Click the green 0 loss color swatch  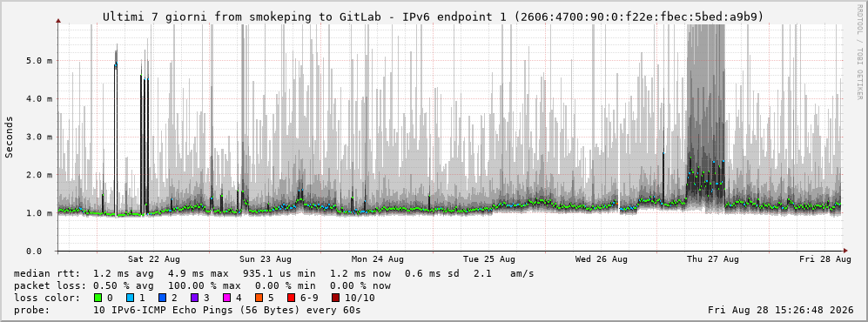98,299
